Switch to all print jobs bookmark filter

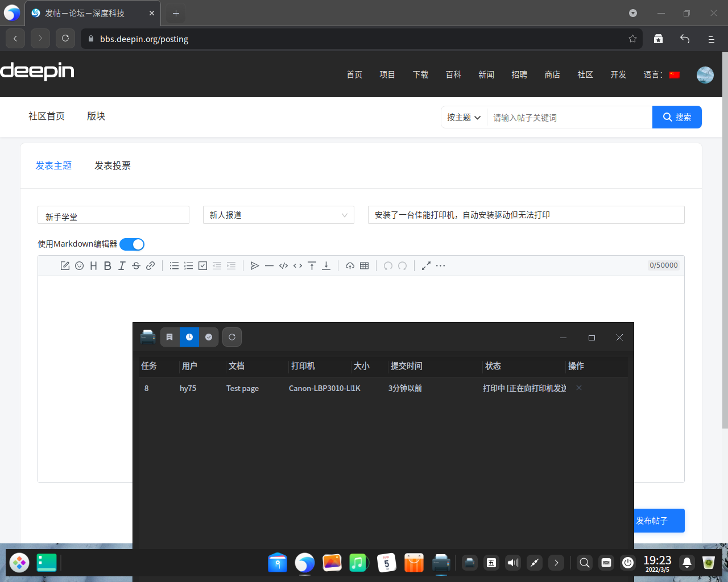[169, 336]
